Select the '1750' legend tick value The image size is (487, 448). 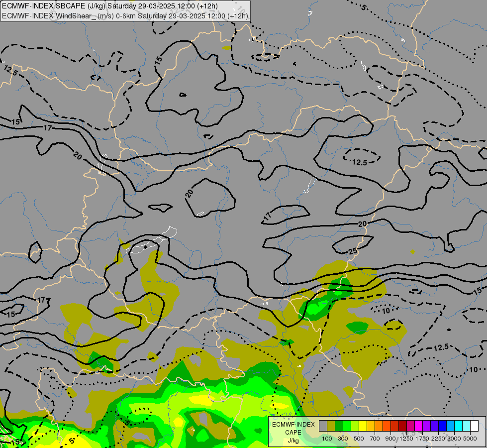pyautogui.click(x=422, y=439)
